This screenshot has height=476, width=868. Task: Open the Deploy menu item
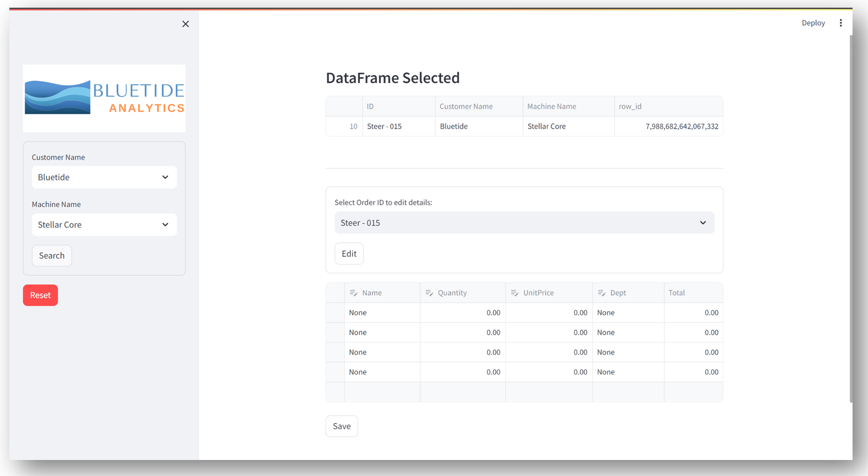(813, 23)
